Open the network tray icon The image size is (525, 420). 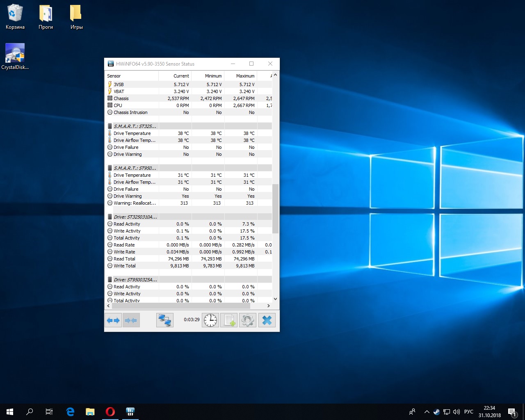point(446,412)
